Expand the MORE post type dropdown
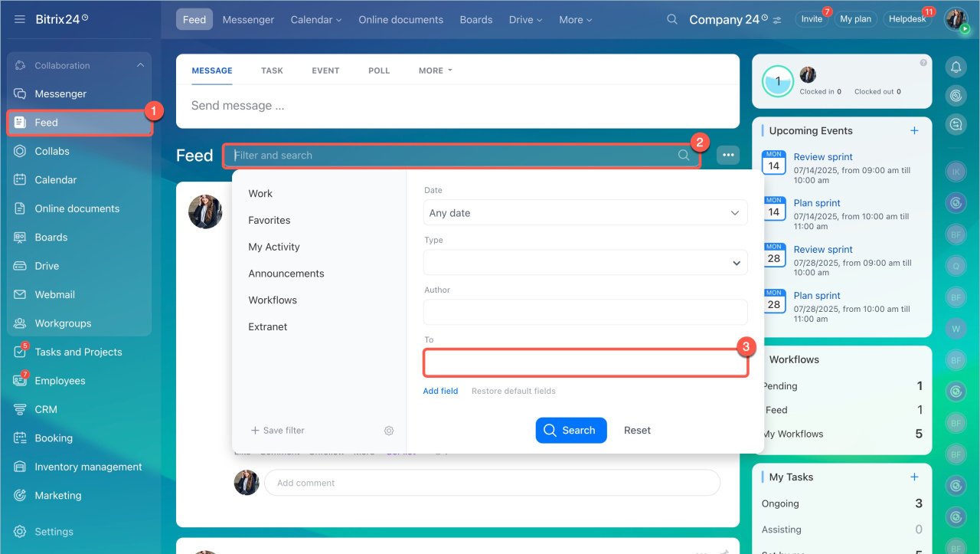The width and height of the screenshot is (980, 554). [x=435, y=70]
